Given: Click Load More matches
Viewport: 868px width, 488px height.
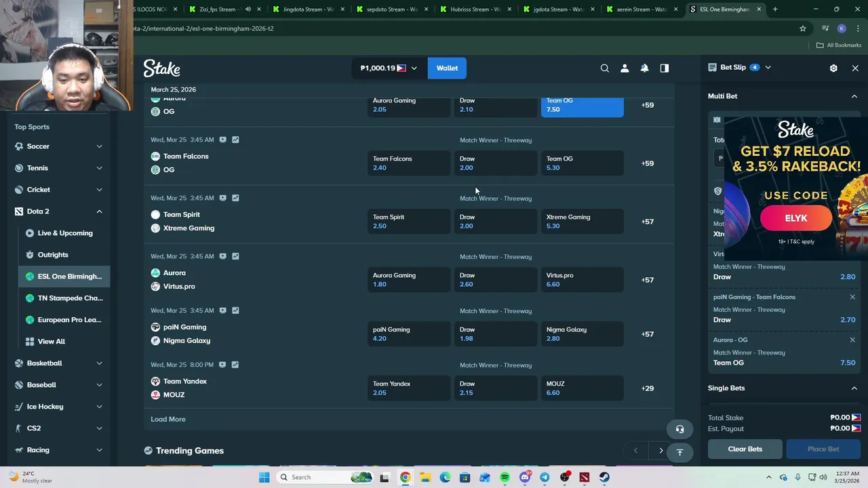Looking at the screenshot, I should 167,419.
